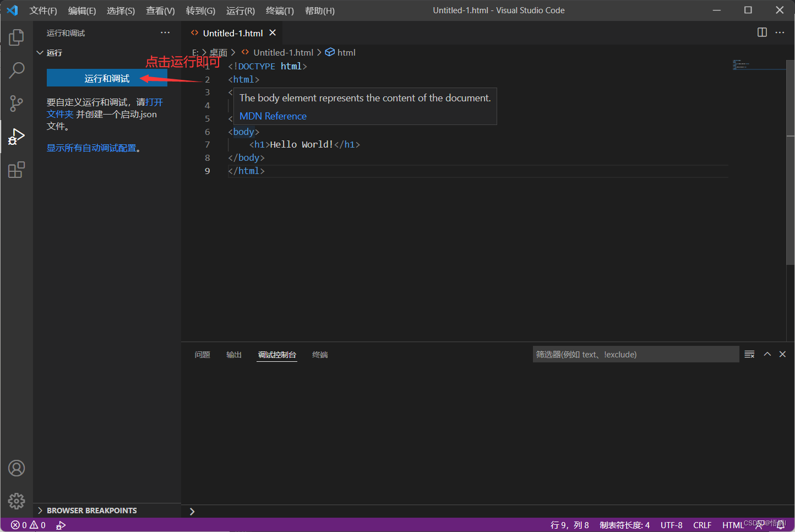Change the CRLF line ending setting
This screenshot has width=795, height=532.
point(702,525)
